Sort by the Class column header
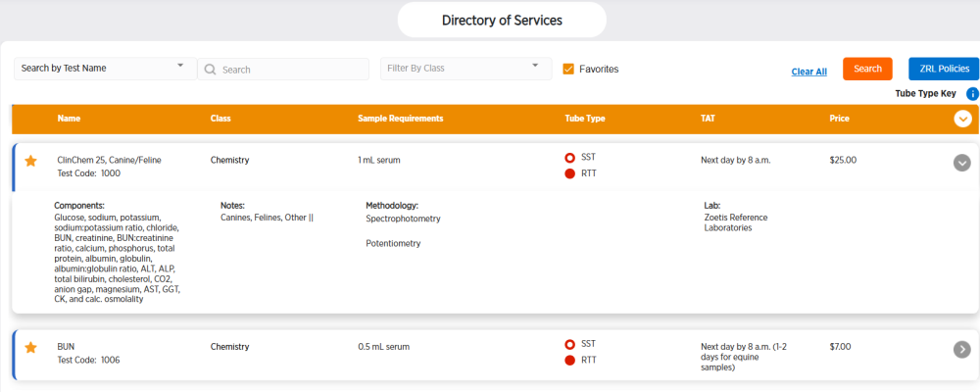 (220, 119)
